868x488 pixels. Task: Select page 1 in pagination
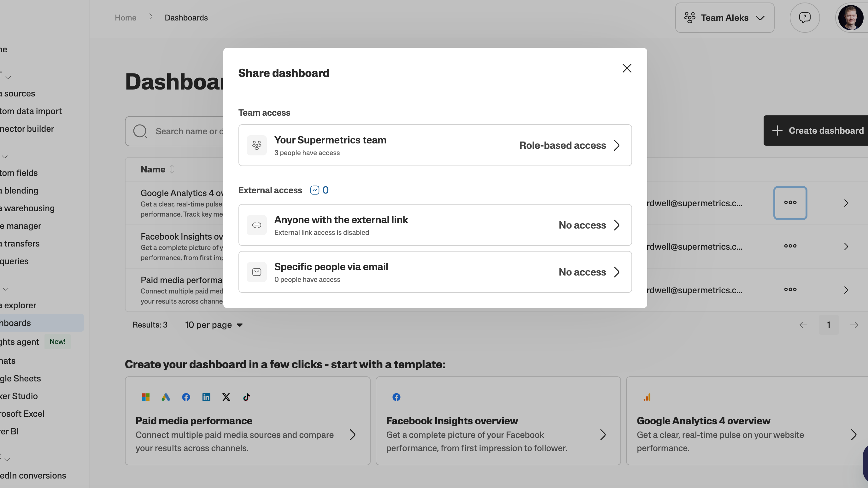[x=829, y=325]
